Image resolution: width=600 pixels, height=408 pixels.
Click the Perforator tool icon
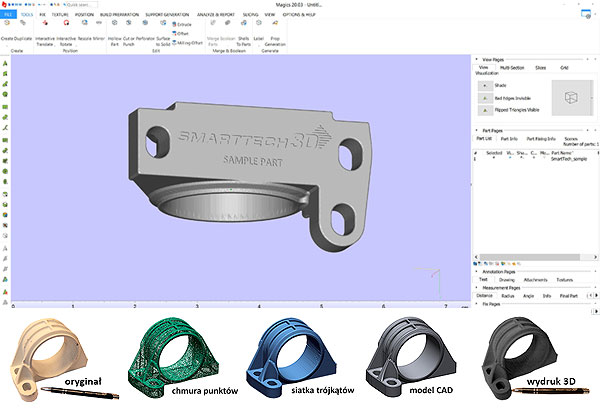click(145, 23)
